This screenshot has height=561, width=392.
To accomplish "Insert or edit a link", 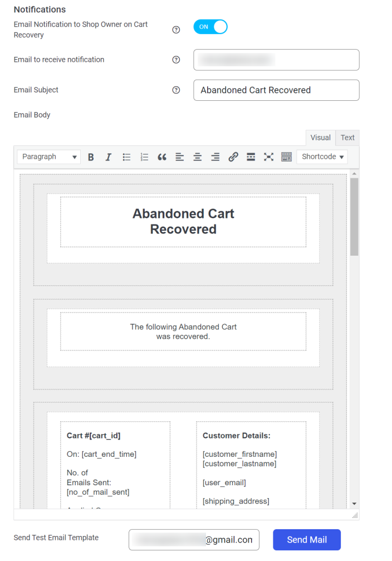I will coord(233,157).
